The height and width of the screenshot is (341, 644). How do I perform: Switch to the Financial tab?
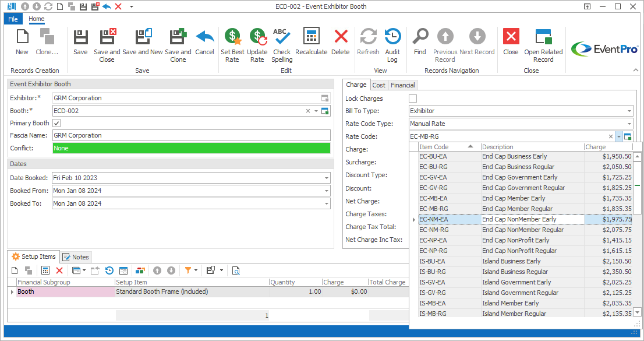(402, 85)
